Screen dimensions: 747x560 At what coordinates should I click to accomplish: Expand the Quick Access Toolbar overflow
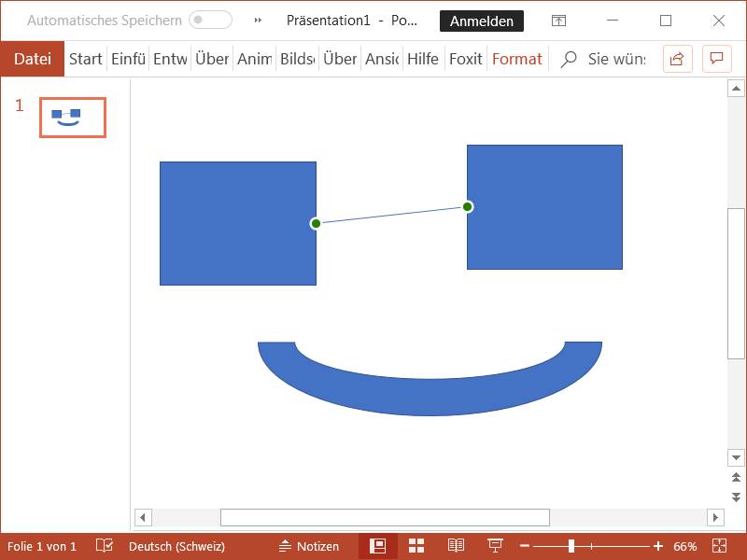coord(258,21)
